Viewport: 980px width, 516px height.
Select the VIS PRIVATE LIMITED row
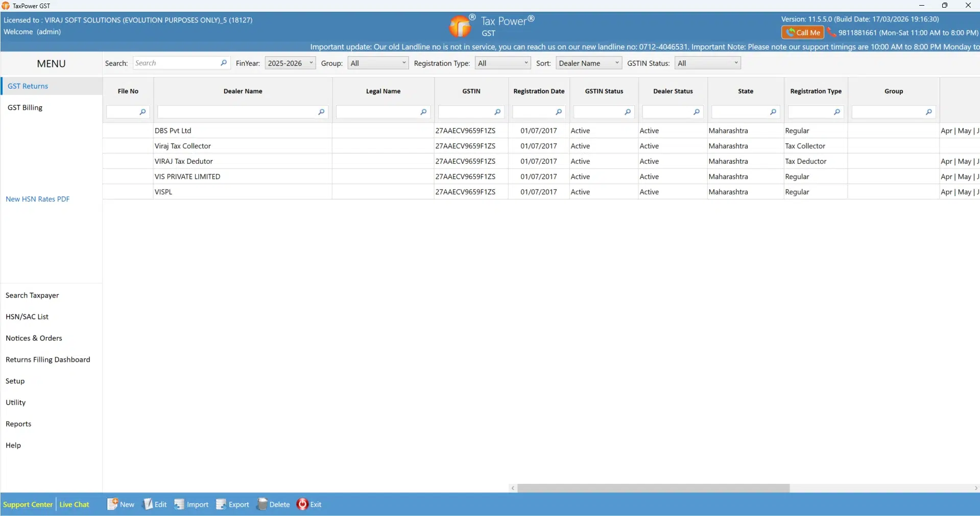(541, 177)
